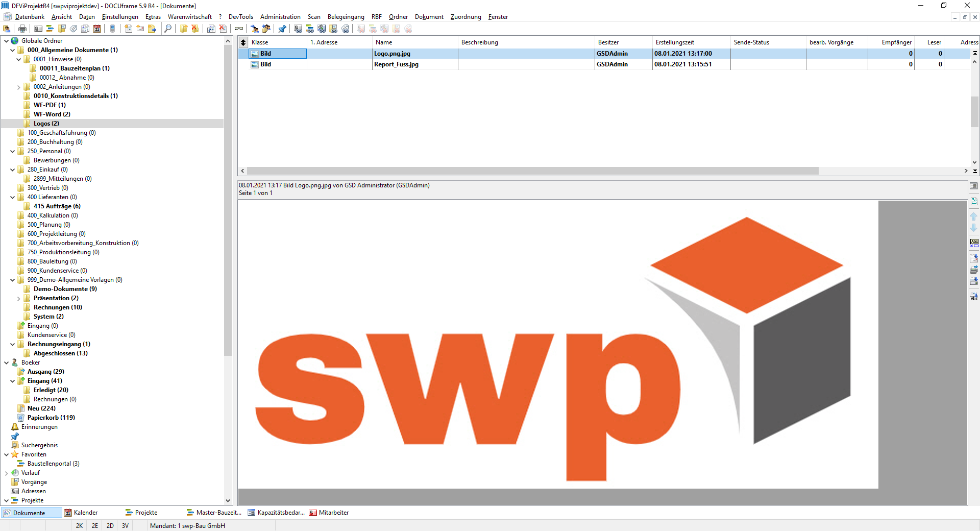Open the Belegeingang menu
The image size is (980, 531).
pos(346,17)
